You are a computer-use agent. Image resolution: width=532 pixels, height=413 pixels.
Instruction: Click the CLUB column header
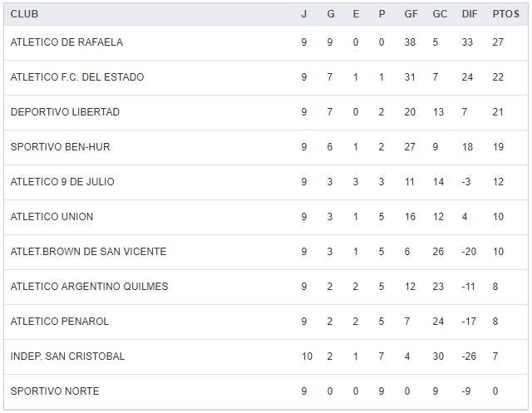tap(24, 14)
